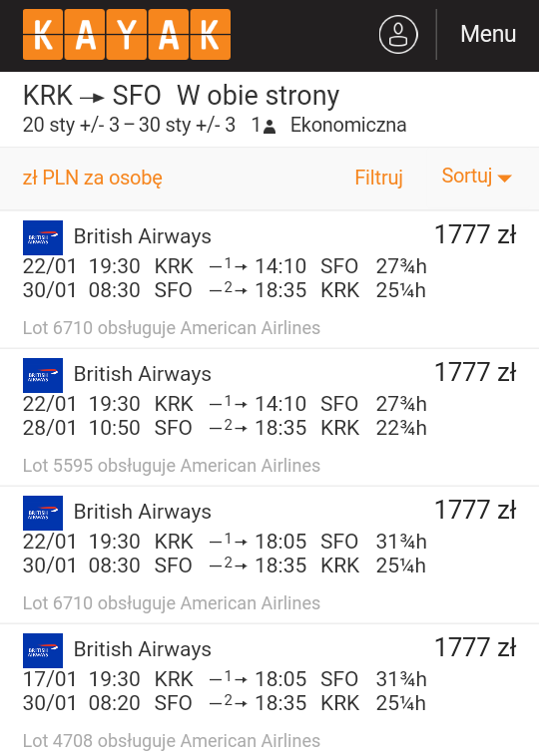
Task: Click the Ekonomiczna cabin class label
Action: pos(348,125)
